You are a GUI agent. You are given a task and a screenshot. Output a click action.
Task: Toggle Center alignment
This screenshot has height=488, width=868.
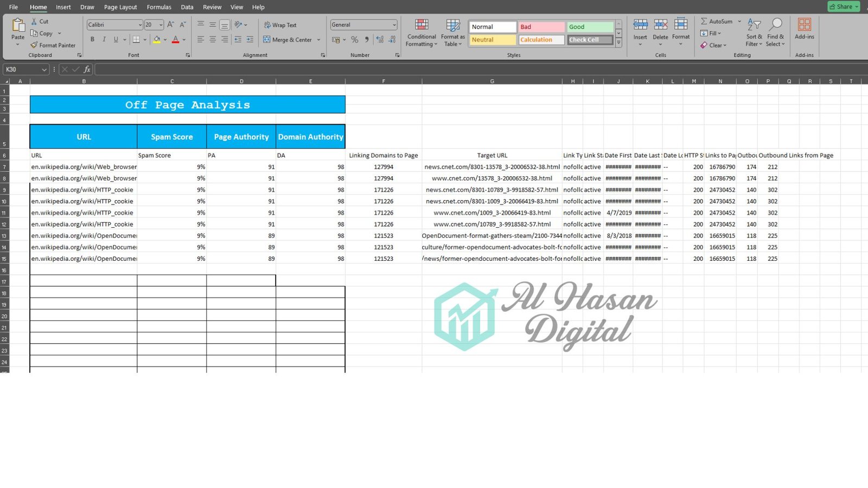coord(213,40)
